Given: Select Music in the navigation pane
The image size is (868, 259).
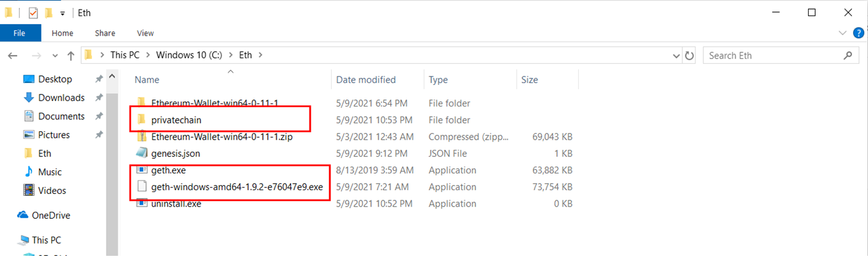Looking at the screenshot, I should (50, 172).
